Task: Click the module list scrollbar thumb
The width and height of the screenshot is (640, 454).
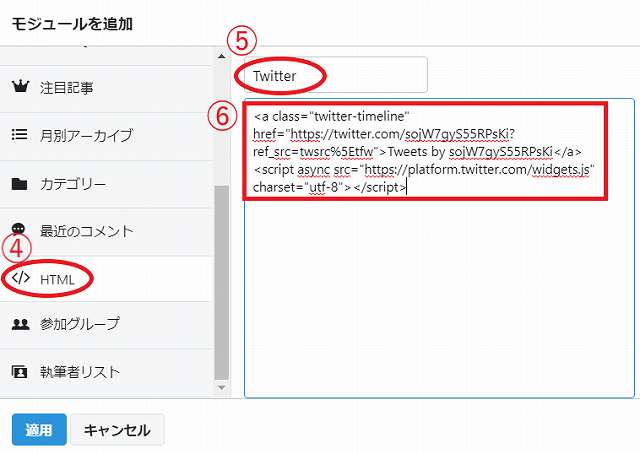Action: (222, 283)
